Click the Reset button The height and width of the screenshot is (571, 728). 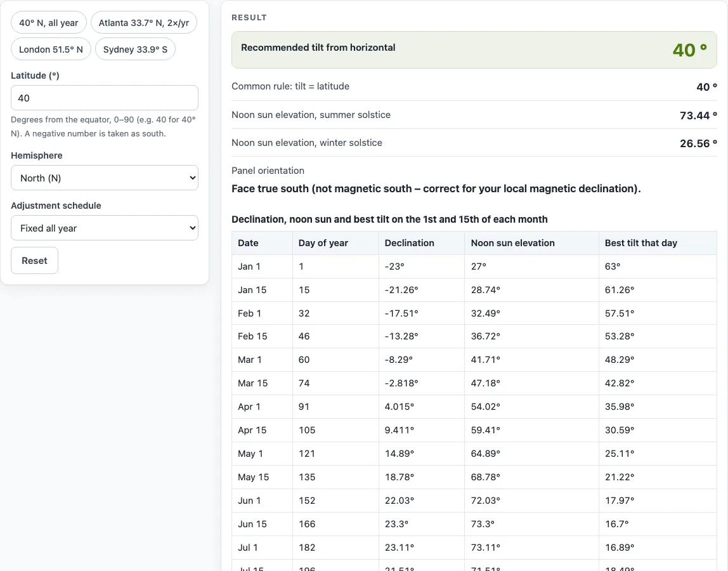pos(34,261)
